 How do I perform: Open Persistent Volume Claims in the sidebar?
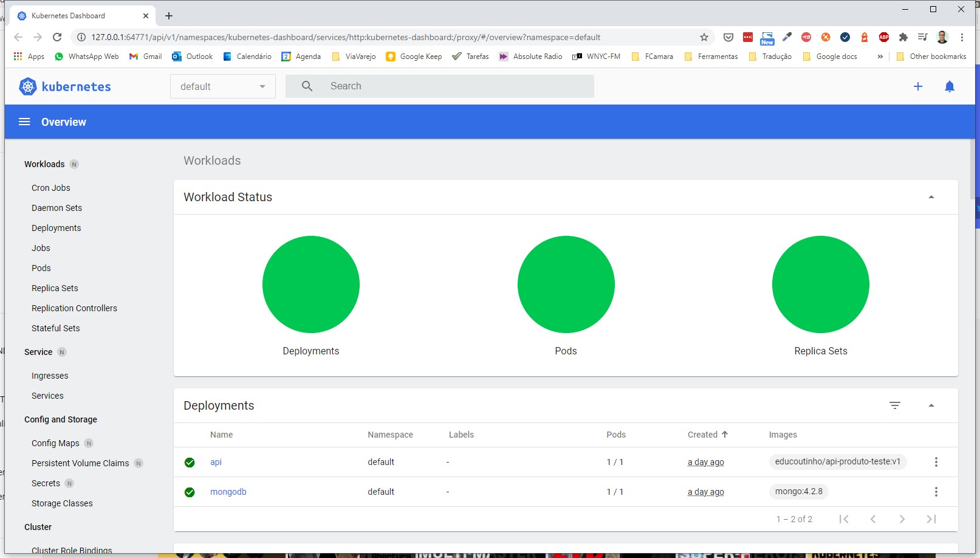[x=80, y=463]
